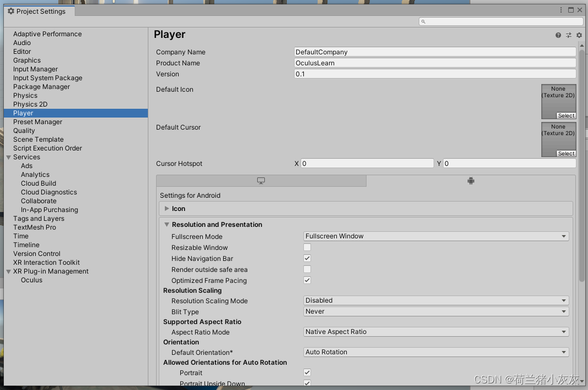Open the Blit Type dropdown

point(436,311)
